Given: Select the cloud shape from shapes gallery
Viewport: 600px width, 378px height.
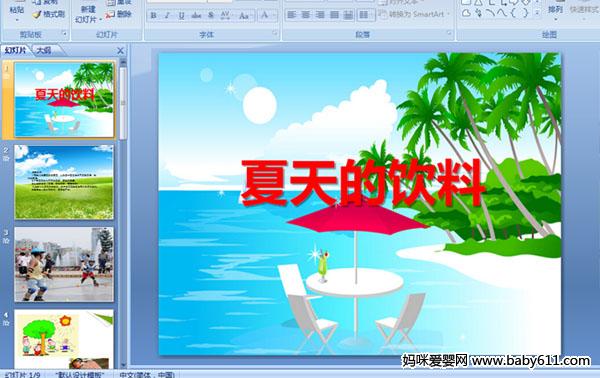Looking at the screenshot, I should tap(466, 13).
